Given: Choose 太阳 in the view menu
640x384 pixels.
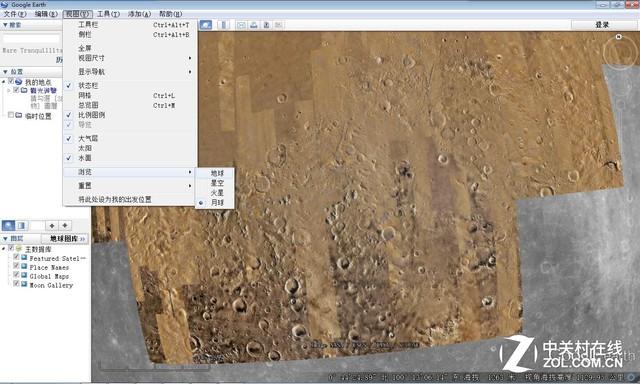Looking at the screenshot, I should pyautogui.click(x=130, y=148).
